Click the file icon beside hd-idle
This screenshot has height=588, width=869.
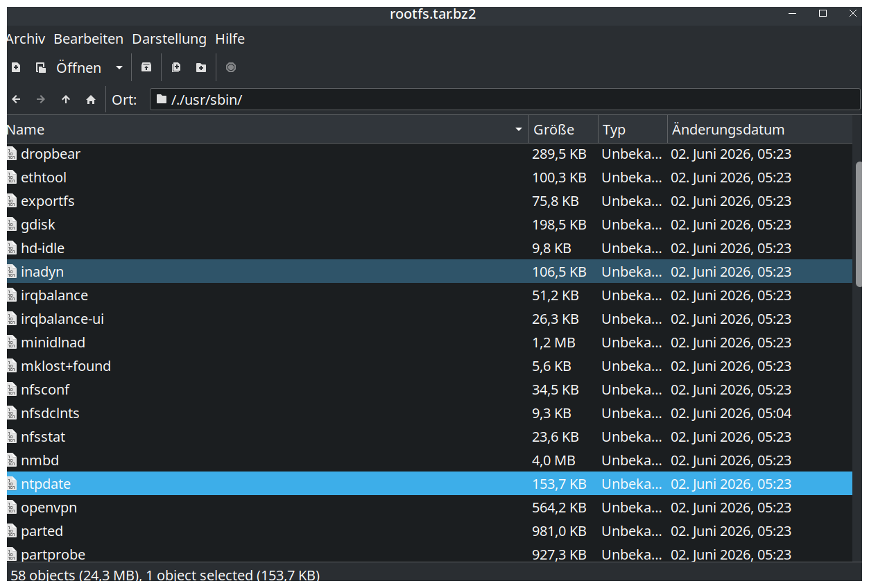(x=11, y=248)
